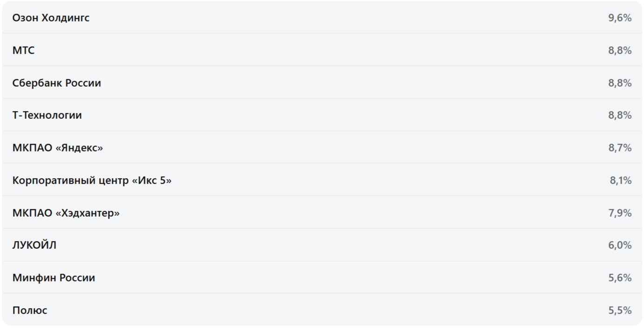Click the Озон Холдингс row name

click(51, 18)
